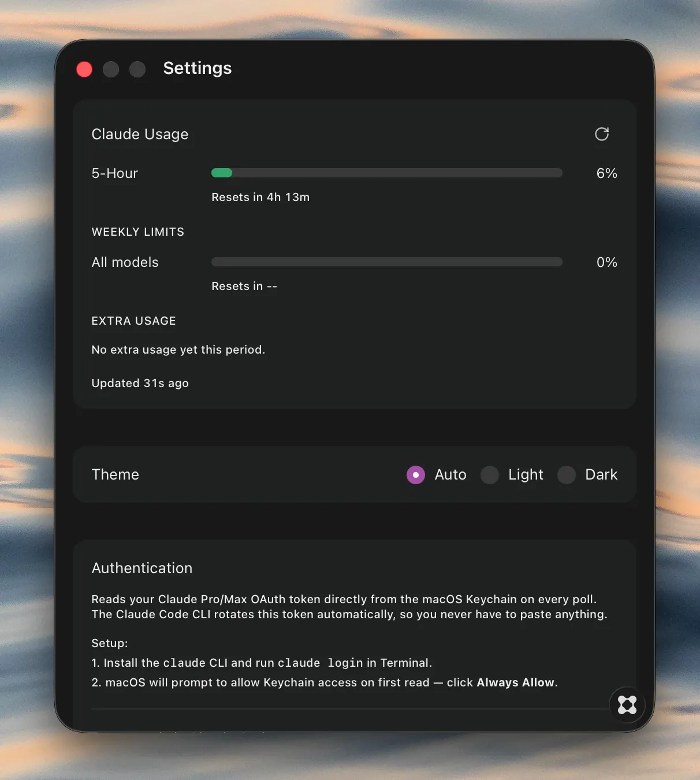The image size is (700, 780).
Task: Click the Settings window title
Action: (x=198, y=68)
